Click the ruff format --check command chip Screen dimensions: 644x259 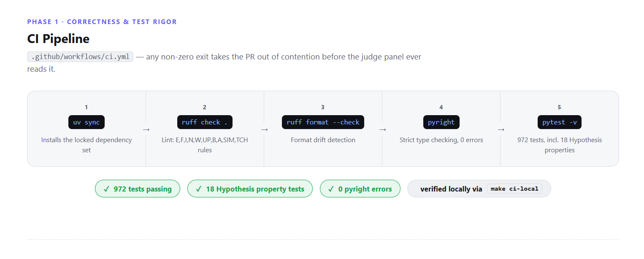coord(323,122)
